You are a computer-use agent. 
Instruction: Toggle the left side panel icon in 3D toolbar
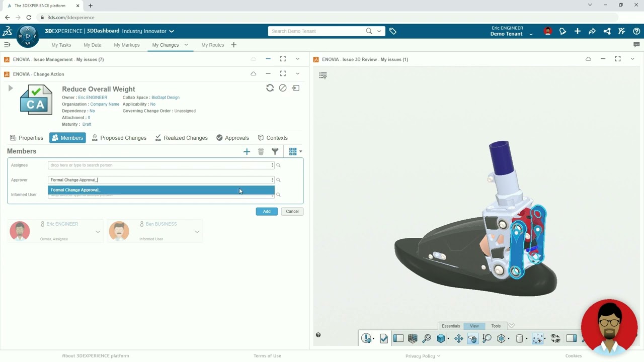click(398, 338)
